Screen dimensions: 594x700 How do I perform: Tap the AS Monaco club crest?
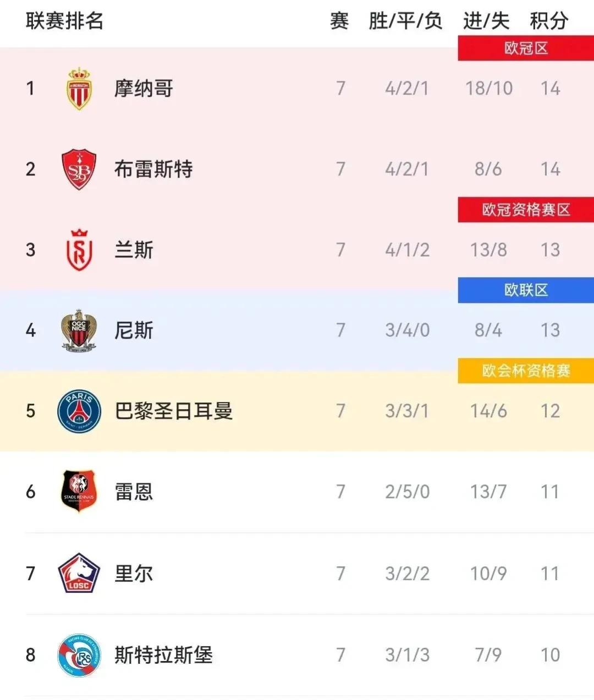click(x=79, y=89)
